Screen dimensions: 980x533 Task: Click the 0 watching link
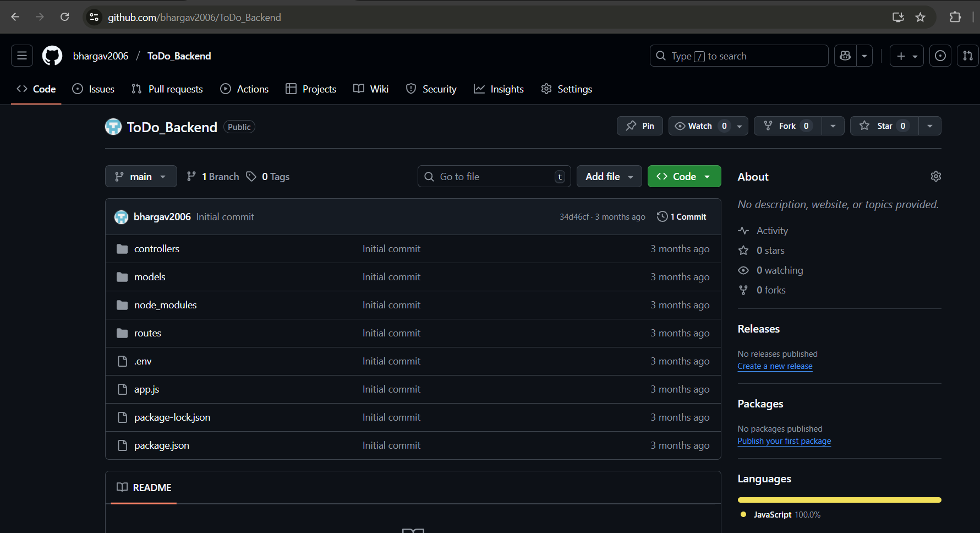tap(780, 270)
